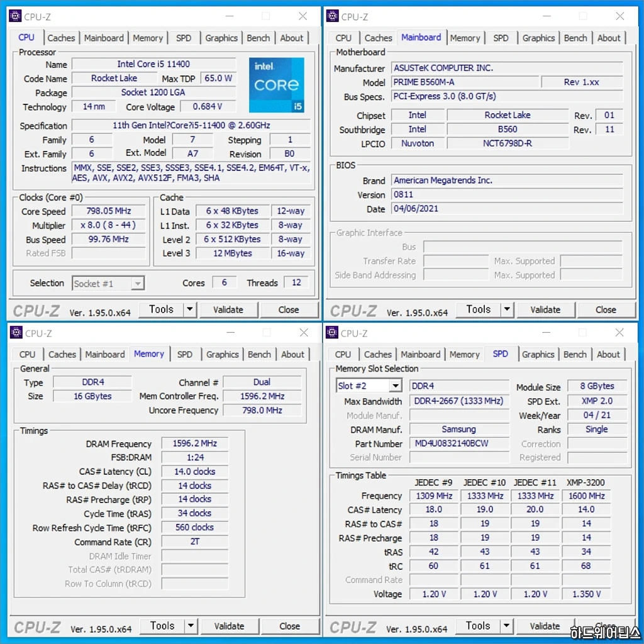Click the Specification line for i5-11400 @ 2.60GHz
Viewport: 644px width, 644px height.
(x=191, y=125)
